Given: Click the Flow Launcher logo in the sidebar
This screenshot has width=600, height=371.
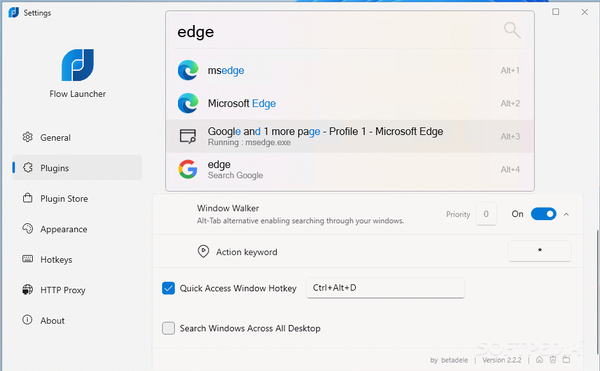Looking at the screenshot, I should click(x=78, y=65).
